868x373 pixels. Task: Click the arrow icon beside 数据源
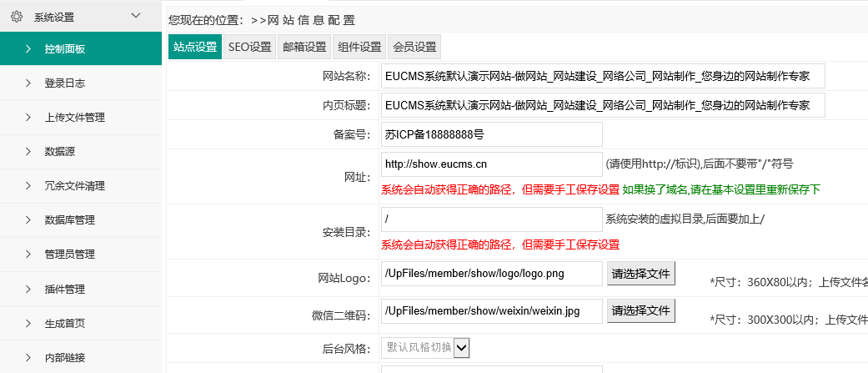(28, 152)
